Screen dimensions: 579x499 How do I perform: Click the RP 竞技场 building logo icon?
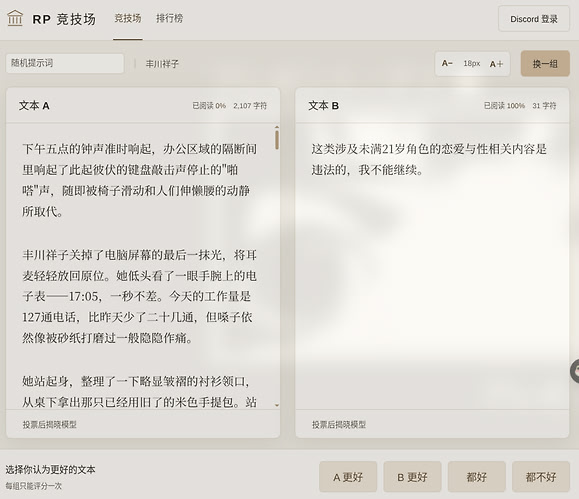click(x=15, y=18)
